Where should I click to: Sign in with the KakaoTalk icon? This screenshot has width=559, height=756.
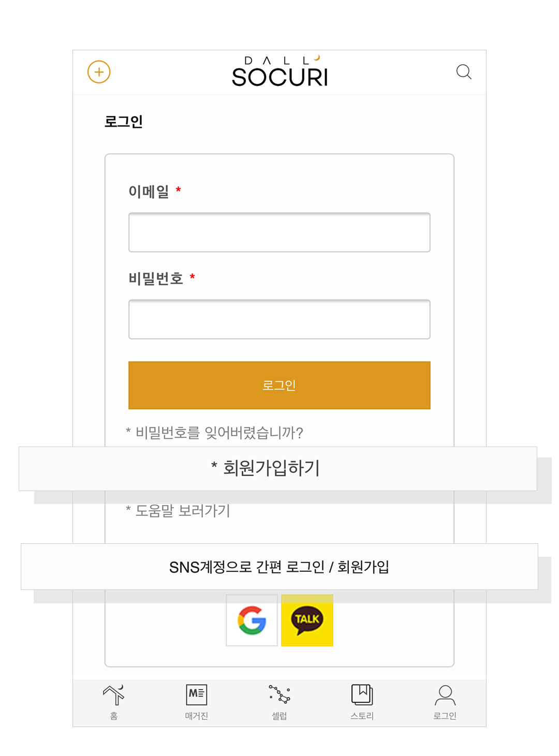click(x=307, y=620)
